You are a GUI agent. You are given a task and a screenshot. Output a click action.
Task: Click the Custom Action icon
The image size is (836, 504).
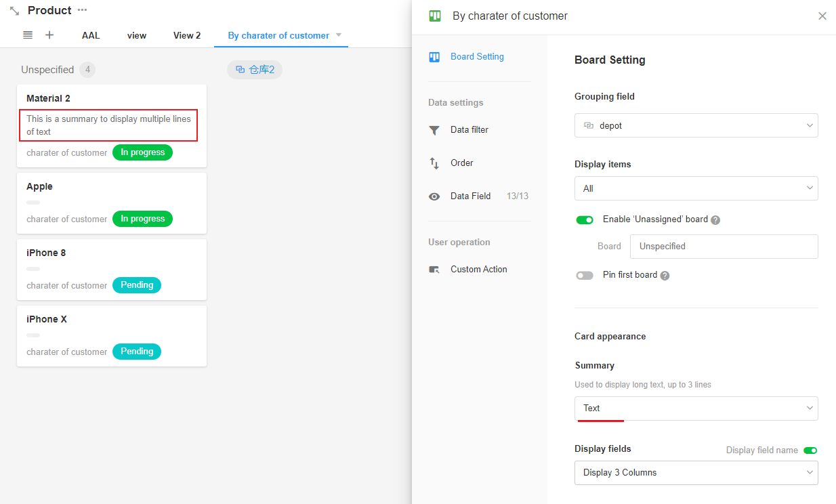pyautogui.click(x=434, y=270)
